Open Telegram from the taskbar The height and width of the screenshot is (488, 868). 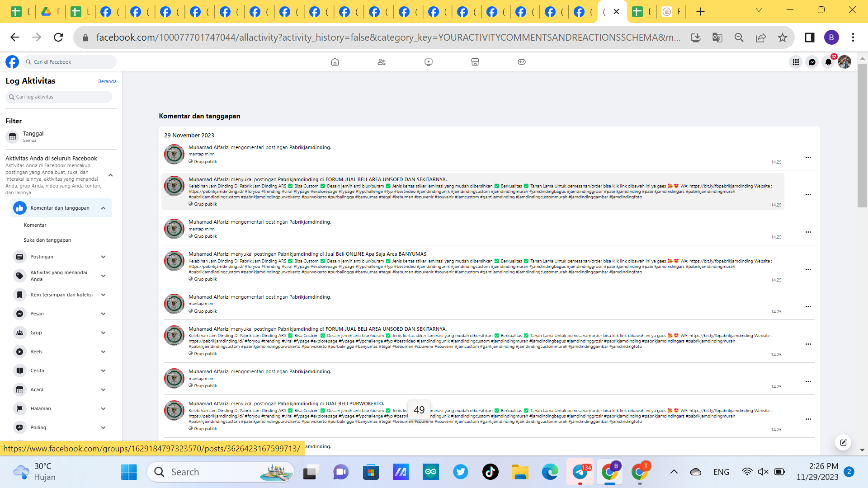coord(580,472)
